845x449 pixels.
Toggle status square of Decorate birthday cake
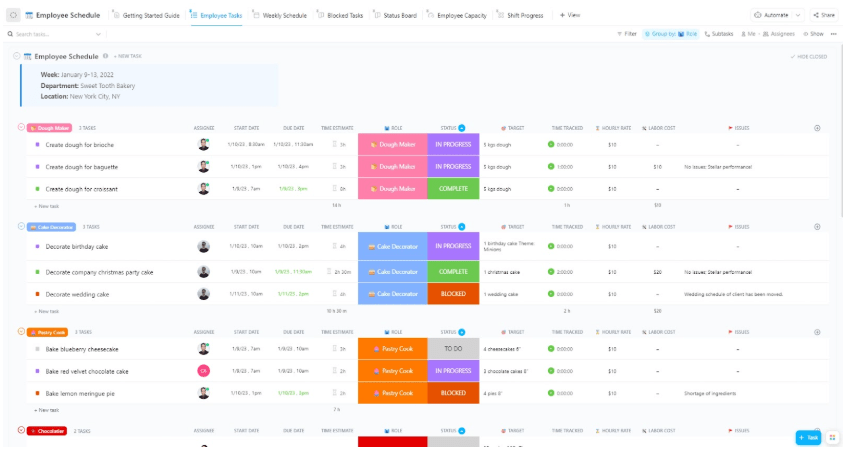pos(37,246)
